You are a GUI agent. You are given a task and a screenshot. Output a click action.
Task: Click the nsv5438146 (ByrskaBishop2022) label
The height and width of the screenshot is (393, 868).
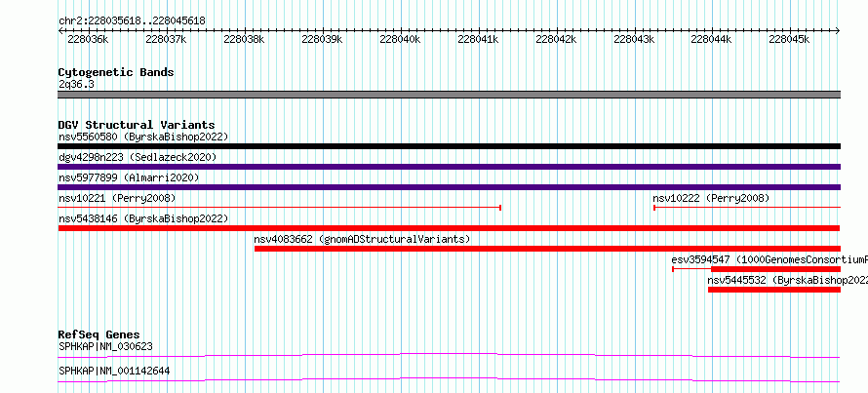tap(143, 218)
